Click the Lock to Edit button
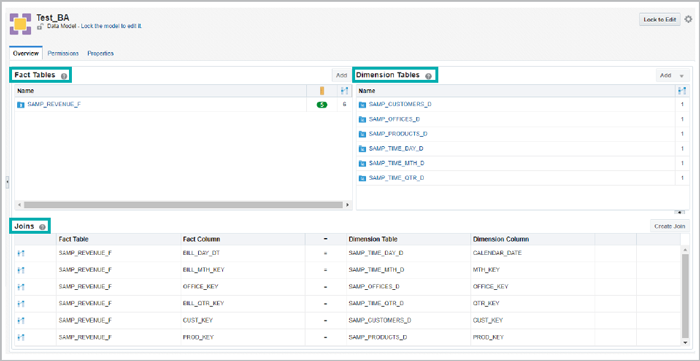Screen dimensions: 700x361 click(660, 19)
